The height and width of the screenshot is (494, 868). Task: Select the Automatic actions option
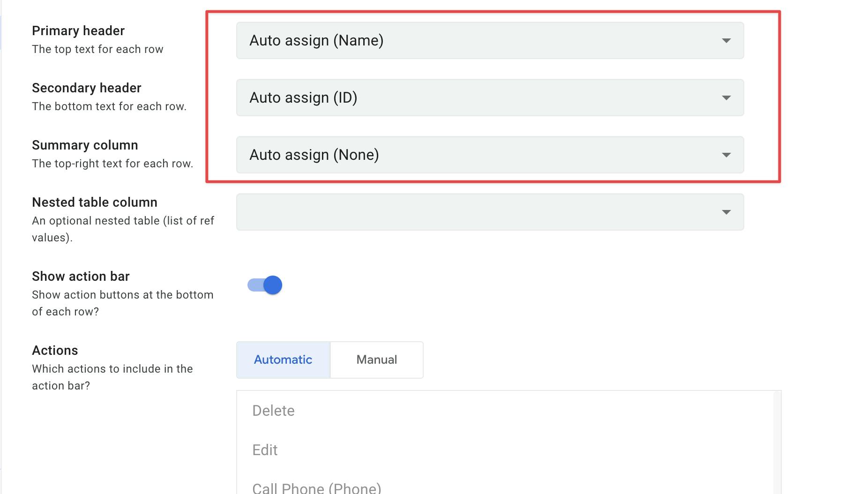coord(283,360)
